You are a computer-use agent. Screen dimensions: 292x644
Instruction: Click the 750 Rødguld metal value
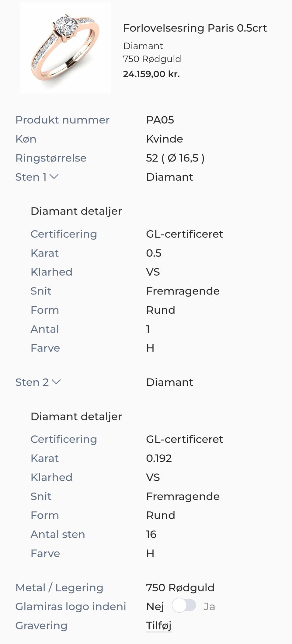click(x=180, y=587)
